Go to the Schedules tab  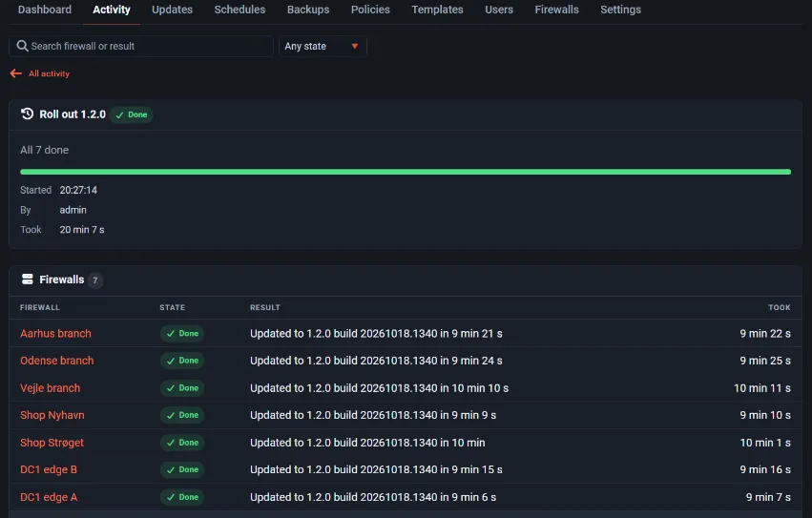(239, 10)
